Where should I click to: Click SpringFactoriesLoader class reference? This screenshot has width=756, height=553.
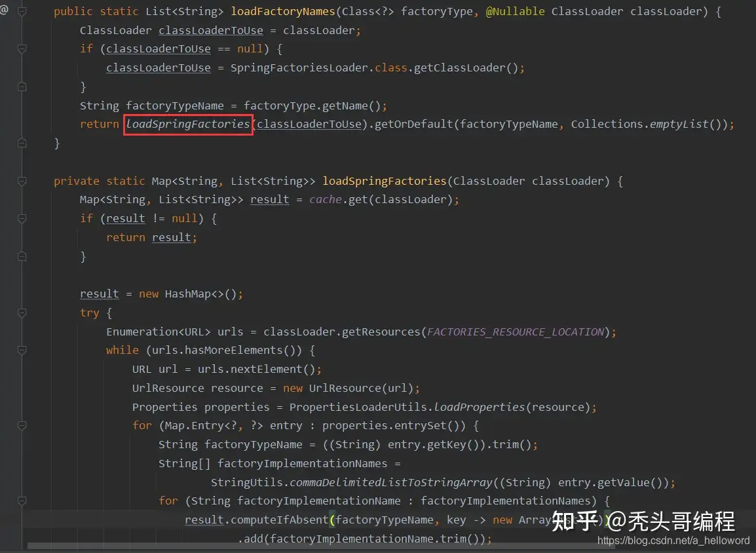click(299, 67)
